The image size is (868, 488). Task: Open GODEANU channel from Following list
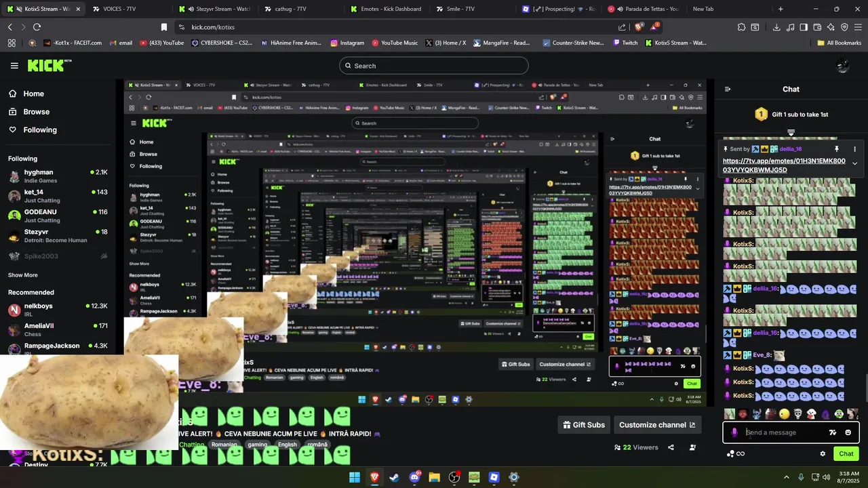tap(58, 216)
